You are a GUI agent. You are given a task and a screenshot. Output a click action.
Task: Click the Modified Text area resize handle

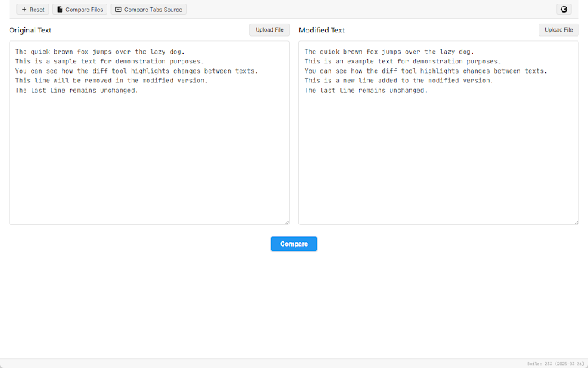[576, 222]
